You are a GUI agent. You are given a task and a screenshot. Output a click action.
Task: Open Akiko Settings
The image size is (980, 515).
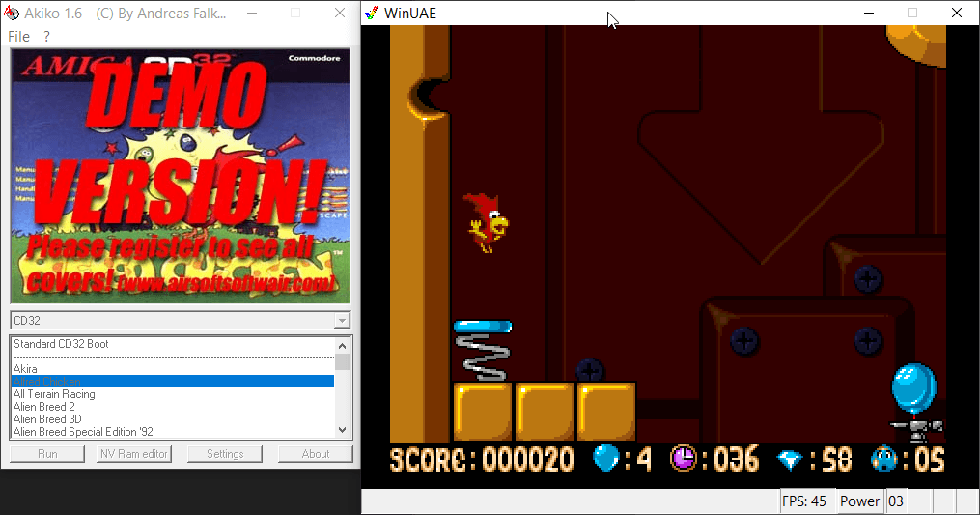225,454
